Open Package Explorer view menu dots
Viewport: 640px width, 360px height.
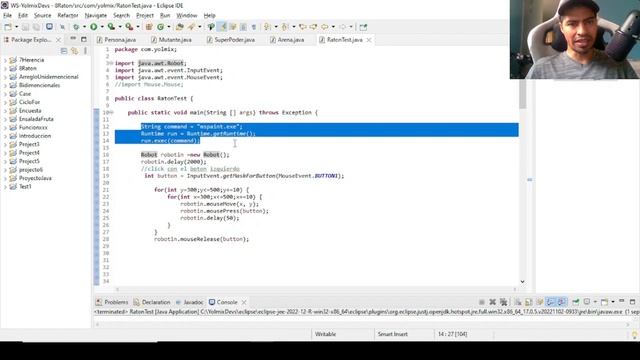pyautogui.click(x=85, y=51)
